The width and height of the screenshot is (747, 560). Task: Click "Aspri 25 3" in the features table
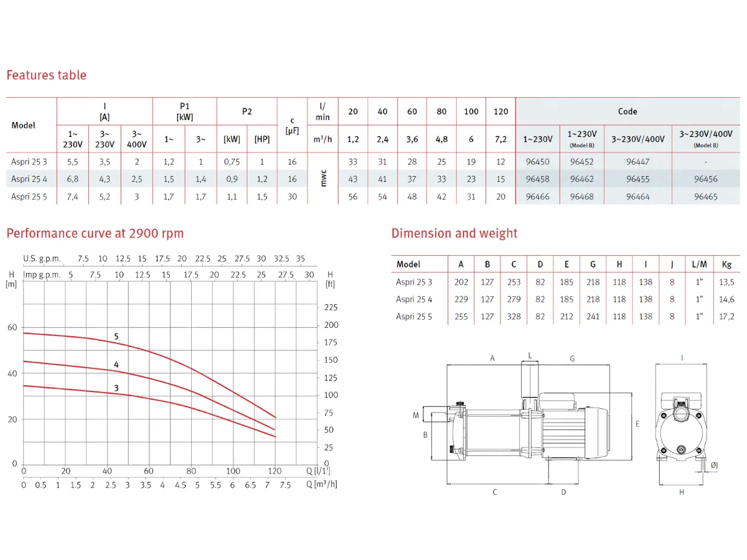(29, 162)
